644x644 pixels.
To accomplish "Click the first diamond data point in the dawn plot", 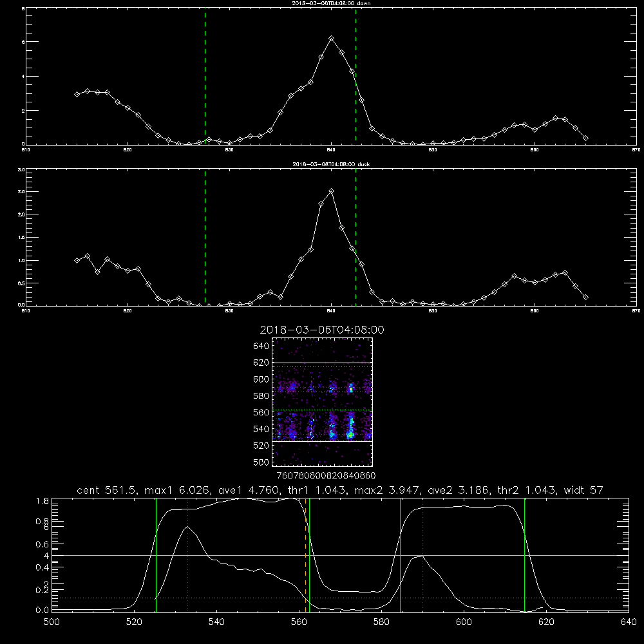I will 77,94.
